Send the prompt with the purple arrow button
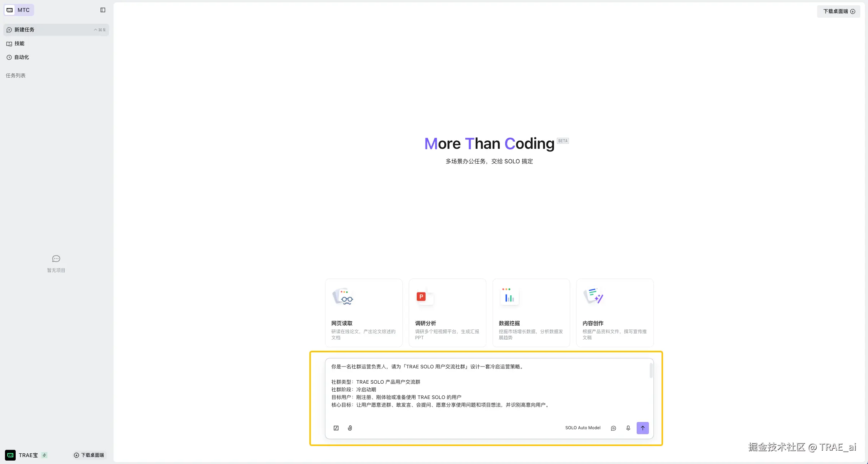This screenshot has height=464, width=868. click(x=643, y=428)
